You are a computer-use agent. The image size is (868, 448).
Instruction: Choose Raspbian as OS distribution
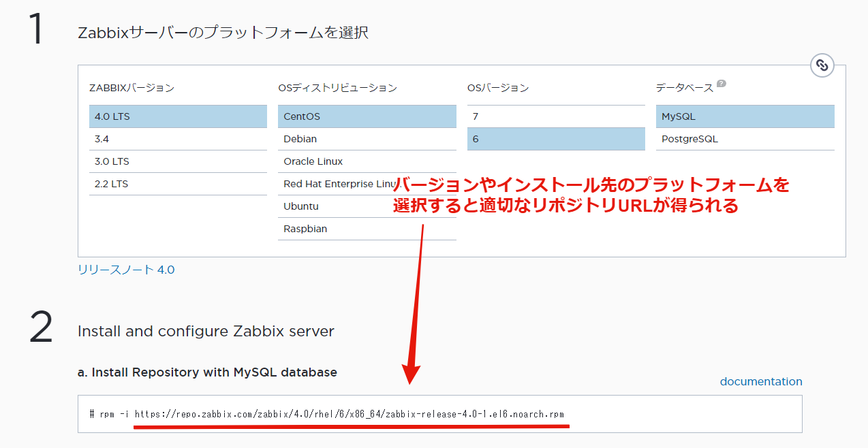(x=367, y=229)
